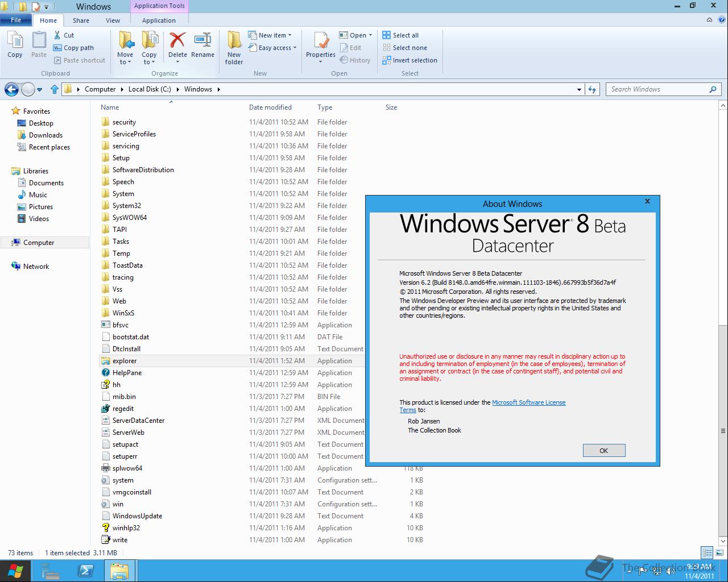Close the About Windows dialog
The height and width of the screenshot is (582, 728).
pos(647,201)
